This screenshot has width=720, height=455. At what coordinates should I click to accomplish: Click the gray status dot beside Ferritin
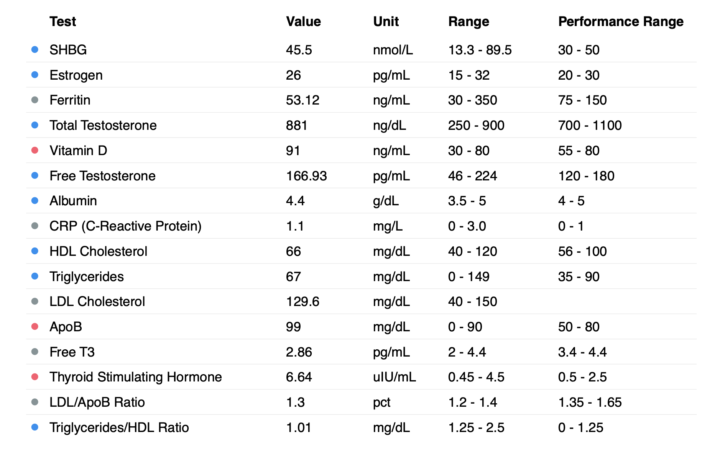pyautogui.click(x=34, y=100)
